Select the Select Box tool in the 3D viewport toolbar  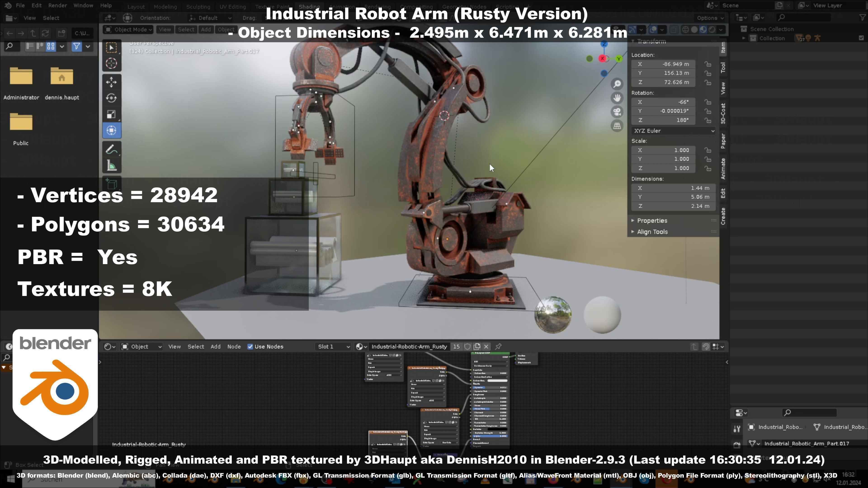[x=111, y=47]
